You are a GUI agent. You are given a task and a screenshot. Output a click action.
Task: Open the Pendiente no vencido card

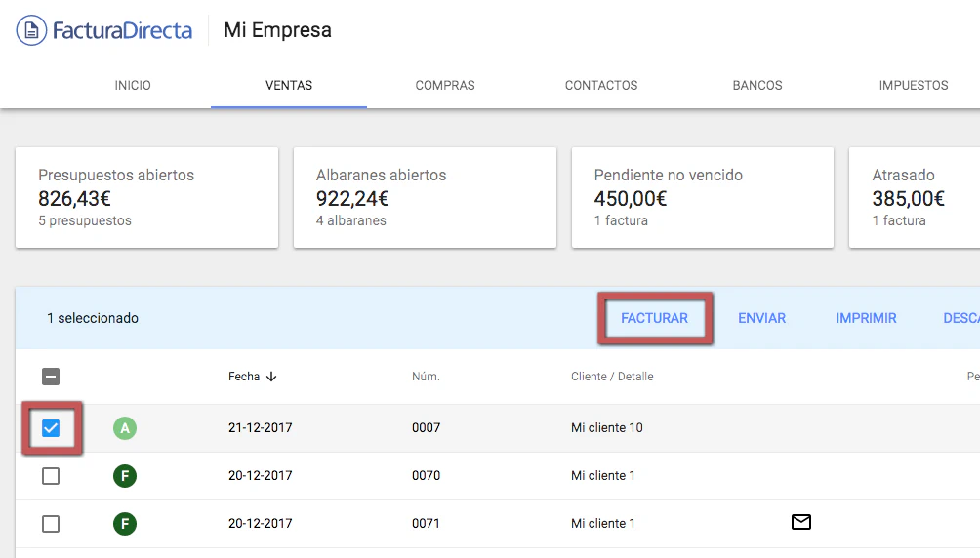point(702,198)
